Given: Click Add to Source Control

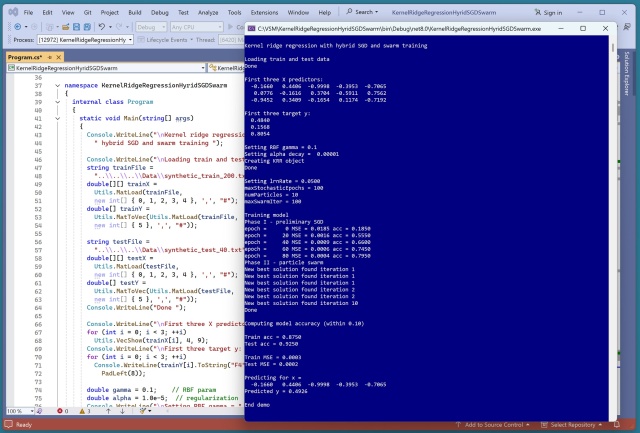Looking at the screenshot, I should coord(494,424).
